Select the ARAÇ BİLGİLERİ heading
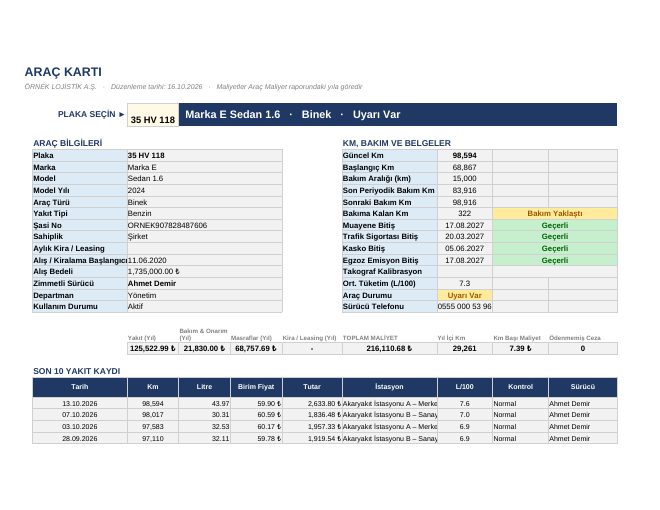 pyautogui.click(x=68, y=143)
